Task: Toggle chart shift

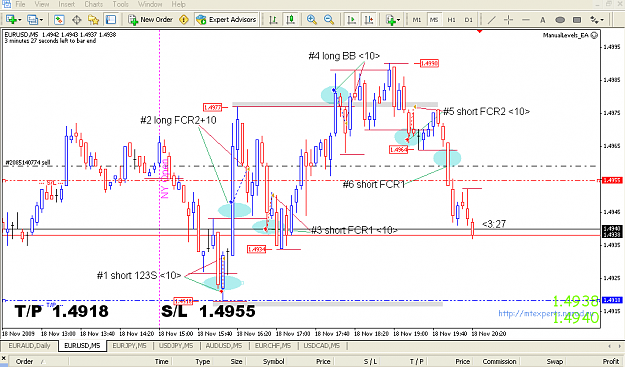Action: click(369, 19)
